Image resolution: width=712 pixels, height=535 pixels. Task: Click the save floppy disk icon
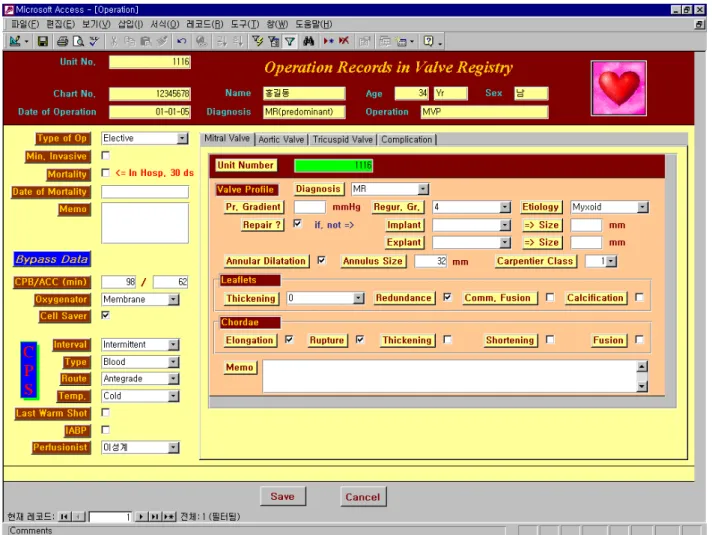pyautogui.click(x=43, y=41)
